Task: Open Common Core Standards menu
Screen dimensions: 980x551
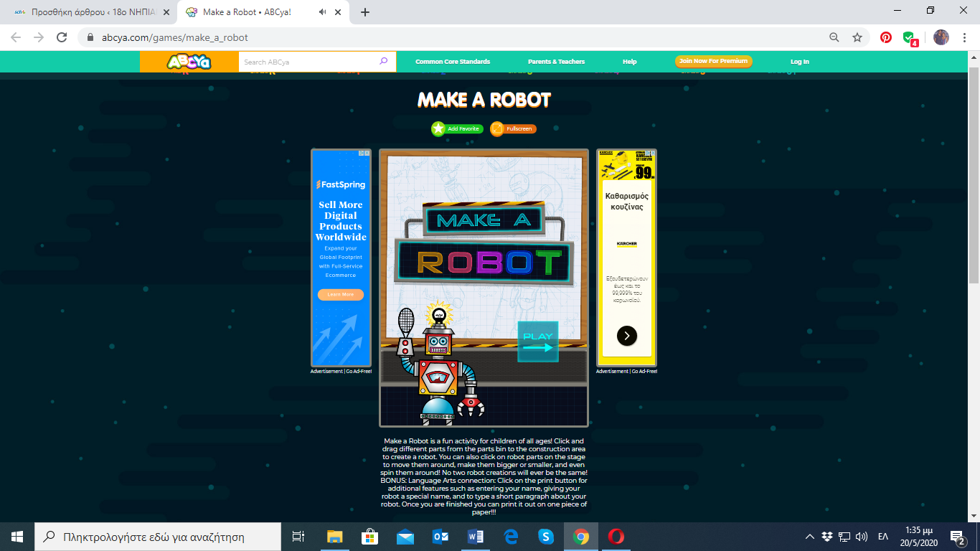Action: click(453, 62)
